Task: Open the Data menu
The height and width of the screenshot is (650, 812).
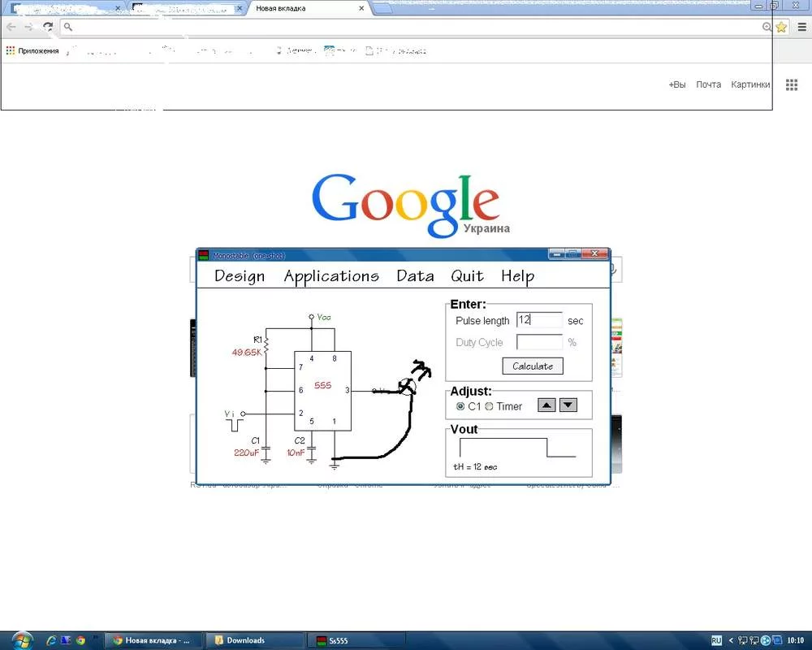Action: pyautogui.click(x=415, y=276)
